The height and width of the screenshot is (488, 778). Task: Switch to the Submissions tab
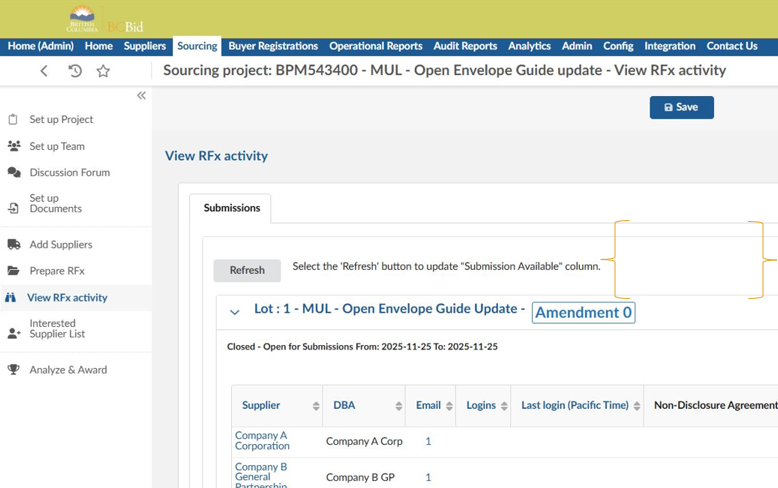pos(231,208)
